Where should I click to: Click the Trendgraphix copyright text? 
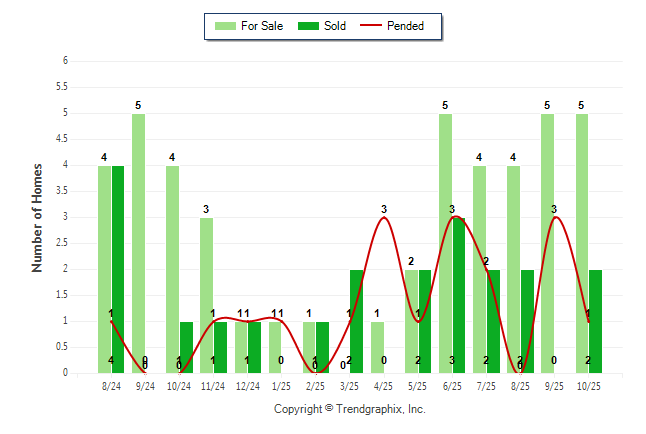pyautogui.click(x=350, y=409)
